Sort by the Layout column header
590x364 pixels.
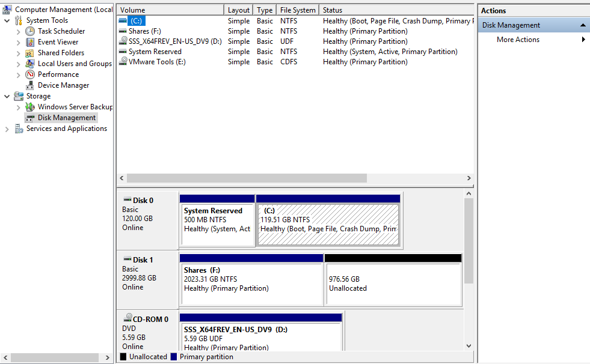coord(239,10)
